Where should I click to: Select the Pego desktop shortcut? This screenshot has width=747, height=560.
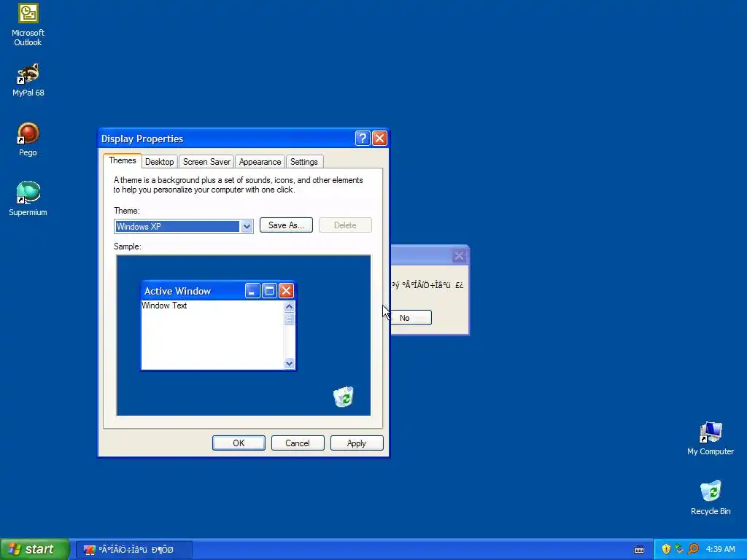click(x=28, y=139)
